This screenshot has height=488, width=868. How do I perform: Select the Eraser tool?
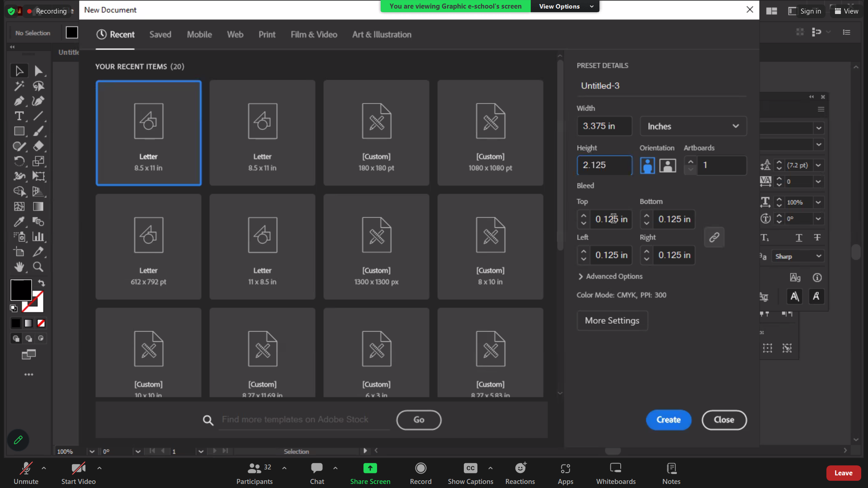(x=38, y=146)
